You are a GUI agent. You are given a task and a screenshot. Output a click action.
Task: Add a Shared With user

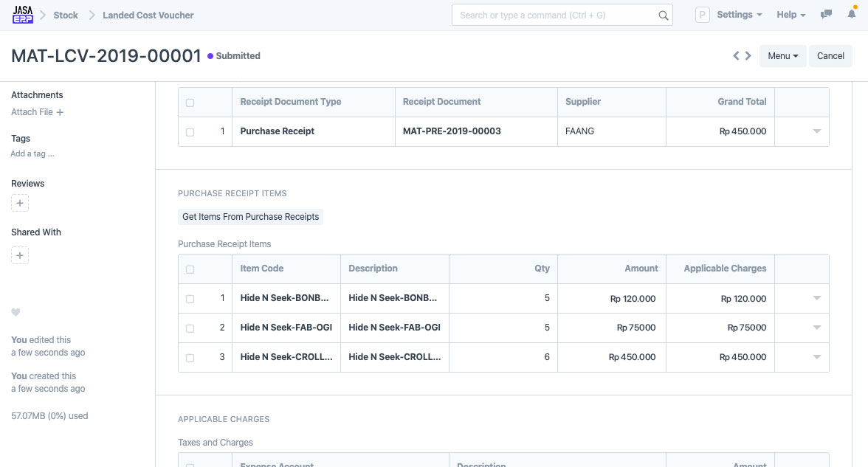tap(20, 255)
